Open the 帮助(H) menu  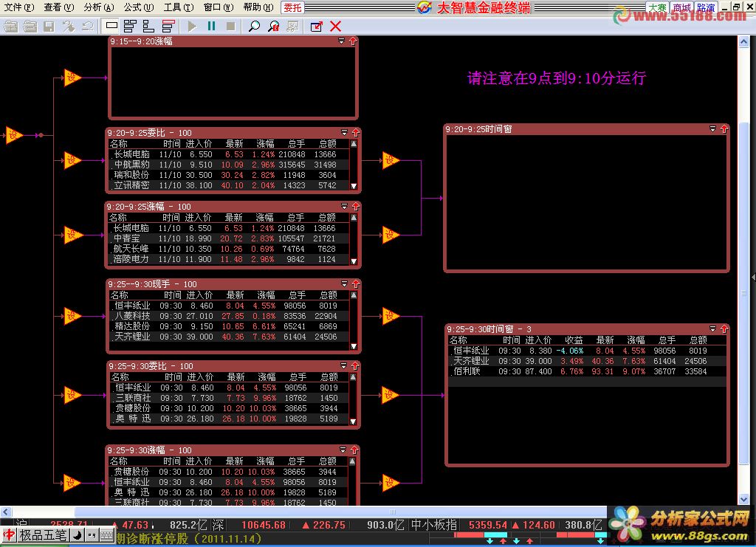tap(258, 7)
